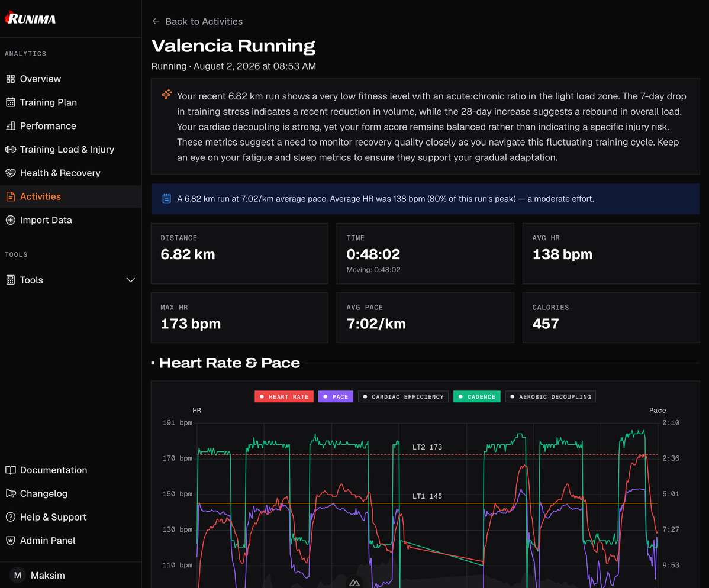
Task: Select Activities in the sidebar
Action: [70, 196]
